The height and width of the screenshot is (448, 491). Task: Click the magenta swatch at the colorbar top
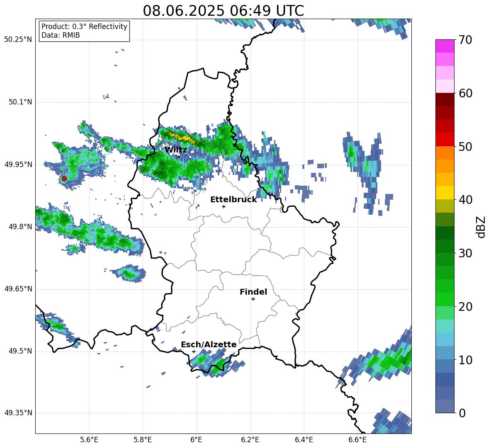pyautogui.click(x=445, y=46)
